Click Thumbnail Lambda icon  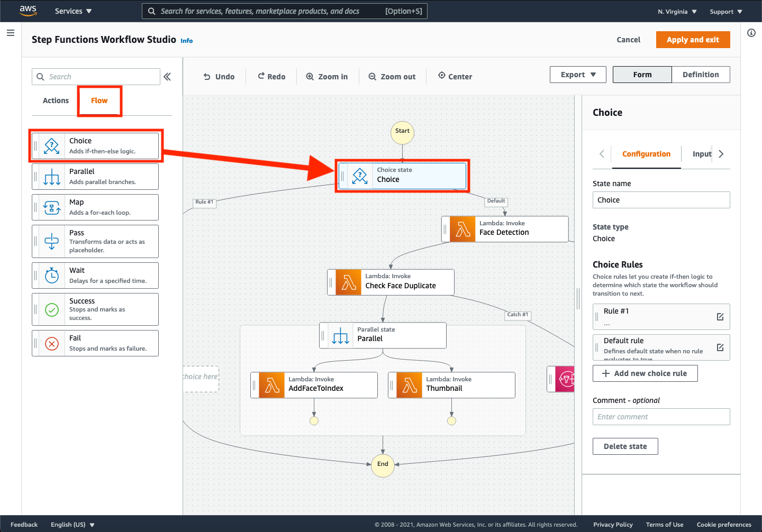pyautogui.click(x=410, y=385)
